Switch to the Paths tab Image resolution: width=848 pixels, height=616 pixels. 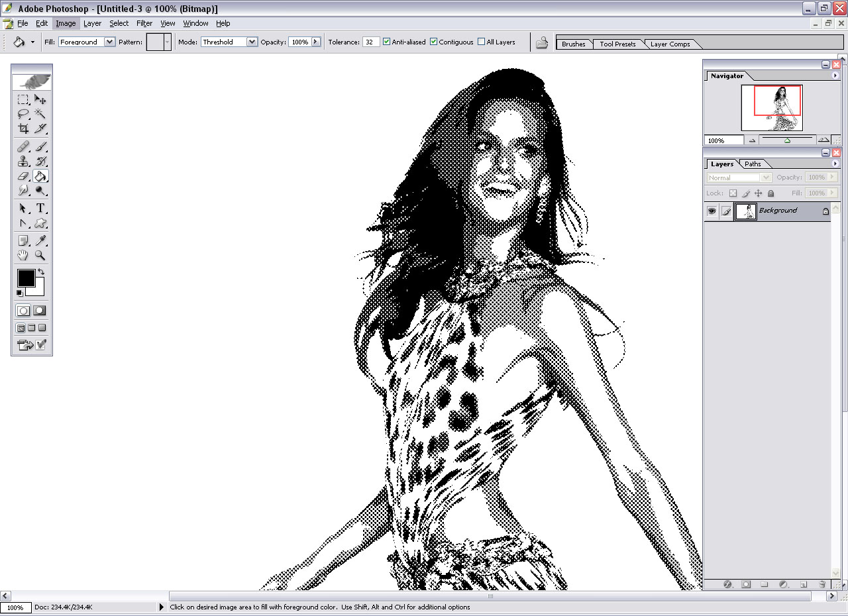click(x=753, y=164)
